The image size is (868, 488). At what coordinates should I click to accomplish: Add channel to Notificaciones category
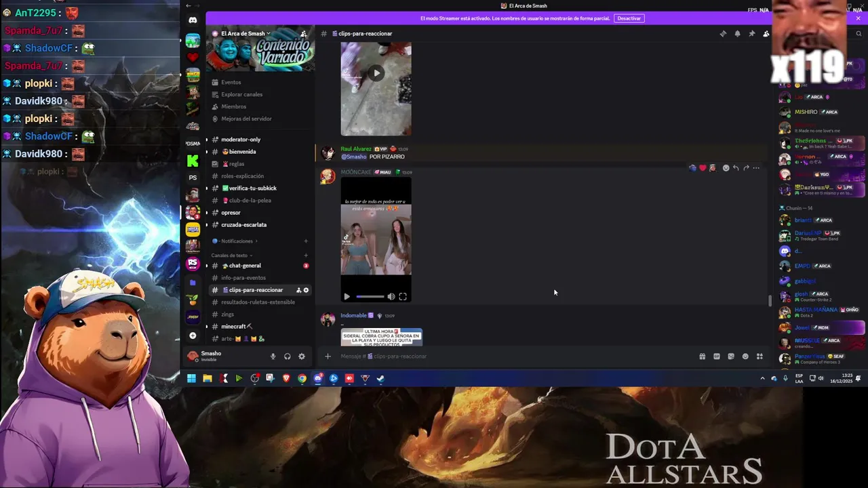point(306,241)
